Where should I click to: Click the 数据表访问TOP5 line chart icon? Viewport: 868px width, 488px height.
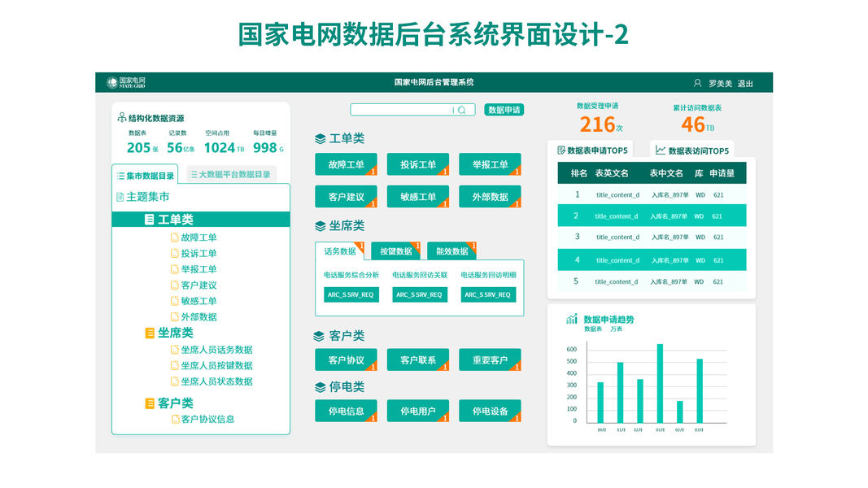click(x=661, y=150)
